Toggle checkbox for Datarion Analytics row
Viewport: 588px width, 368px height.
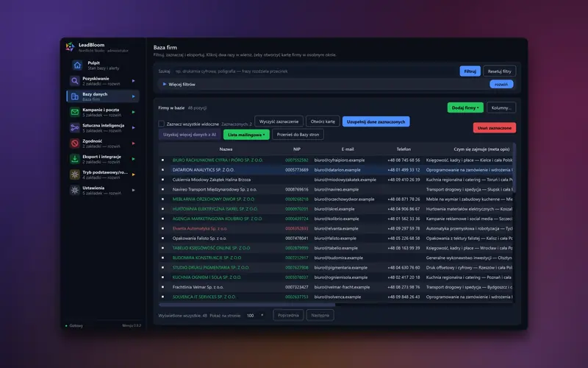[x=162, y=170]
